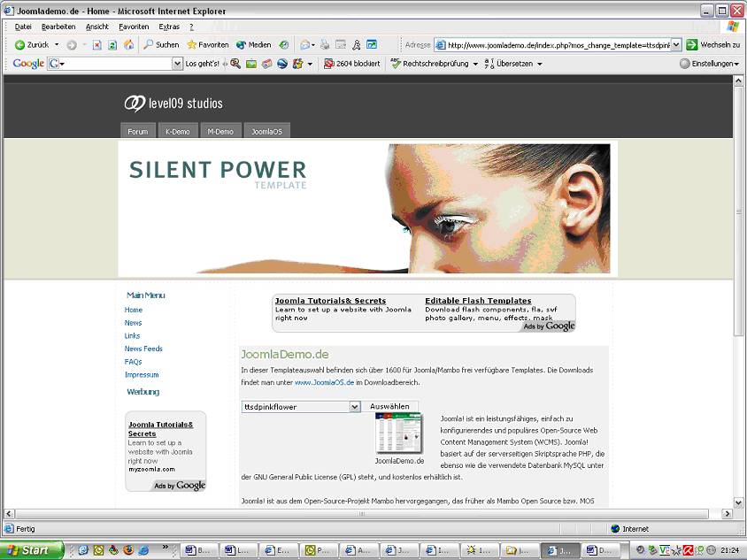
Task: Click the Google logo in the Google toolbar
Action: click(28, 64)
